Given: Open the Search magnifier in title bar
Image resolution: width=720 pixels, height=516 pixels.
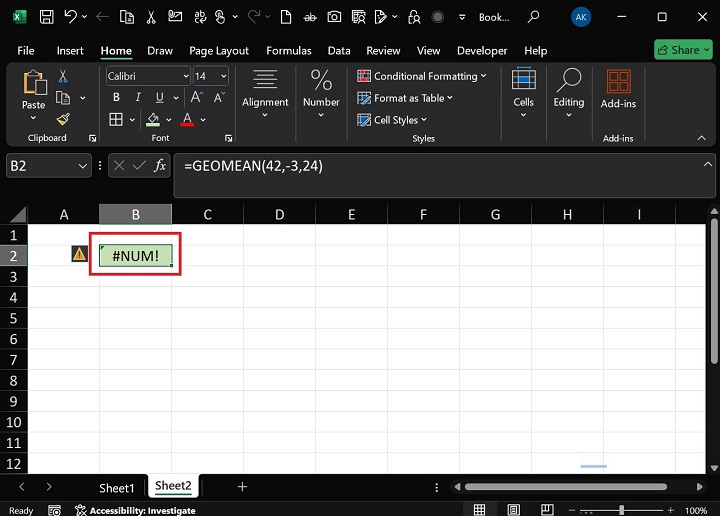Looking at the screenshot, I should coord(533,17).
